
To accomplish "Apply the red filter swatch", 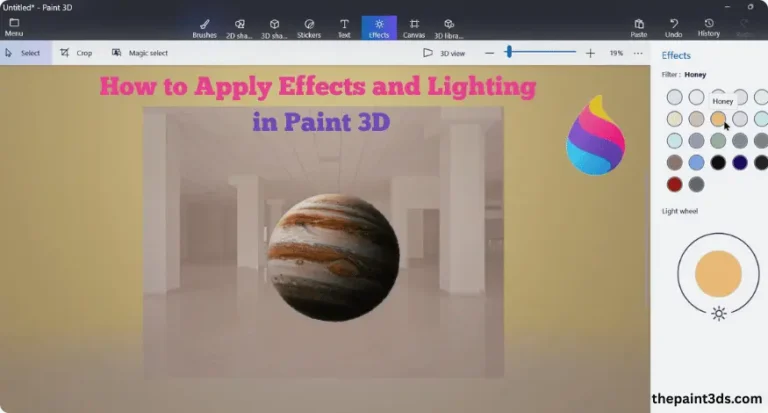I will [x=674, y=185].
